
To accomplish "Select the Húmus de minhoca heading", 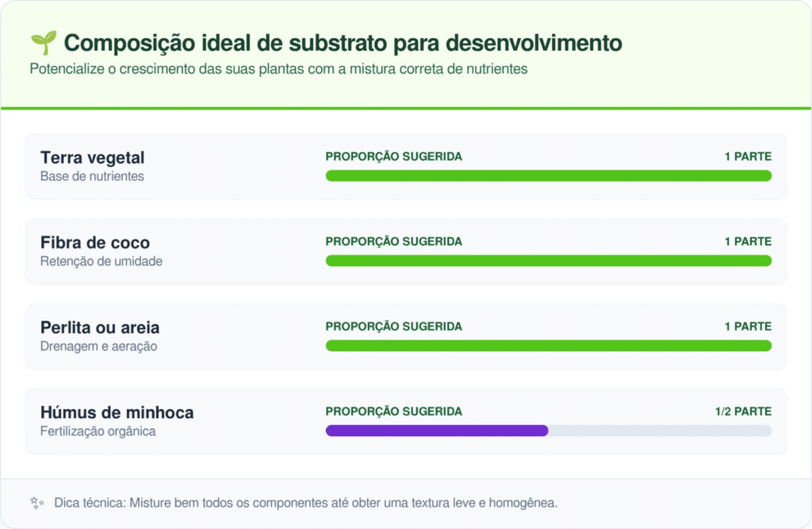I will [117, 412].
